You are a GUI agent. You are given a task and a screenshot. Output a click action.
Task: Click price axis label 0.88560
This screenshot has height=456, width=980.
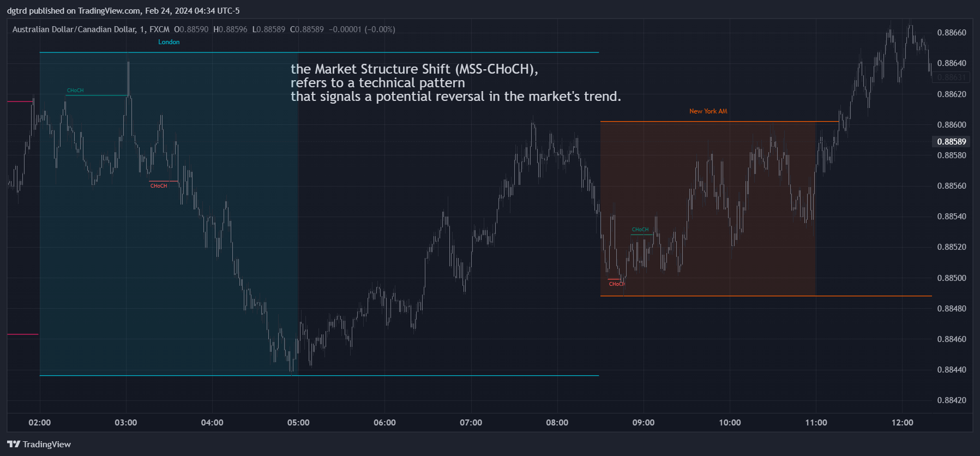[x=952, y=186]
